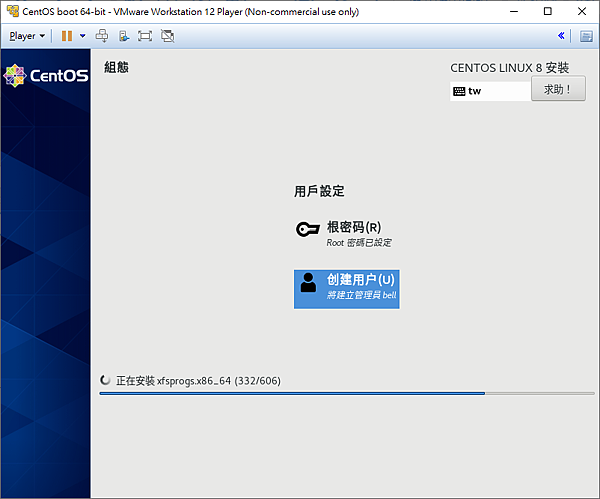Select the tw keyboard layout indicator
This screenshot has width=600, height=499.
click(x=490, y=91)
